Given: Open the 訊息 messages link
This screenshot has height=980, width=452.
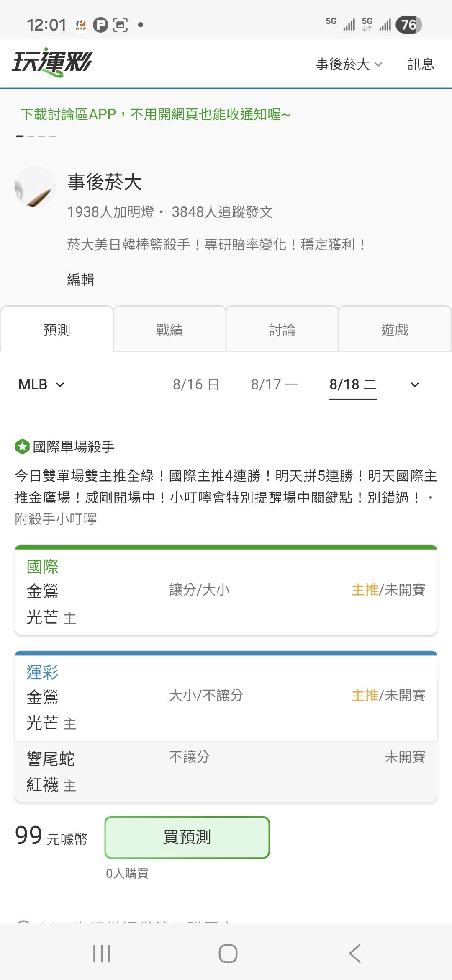Looking at the screenshot, I should click(421, 64).
